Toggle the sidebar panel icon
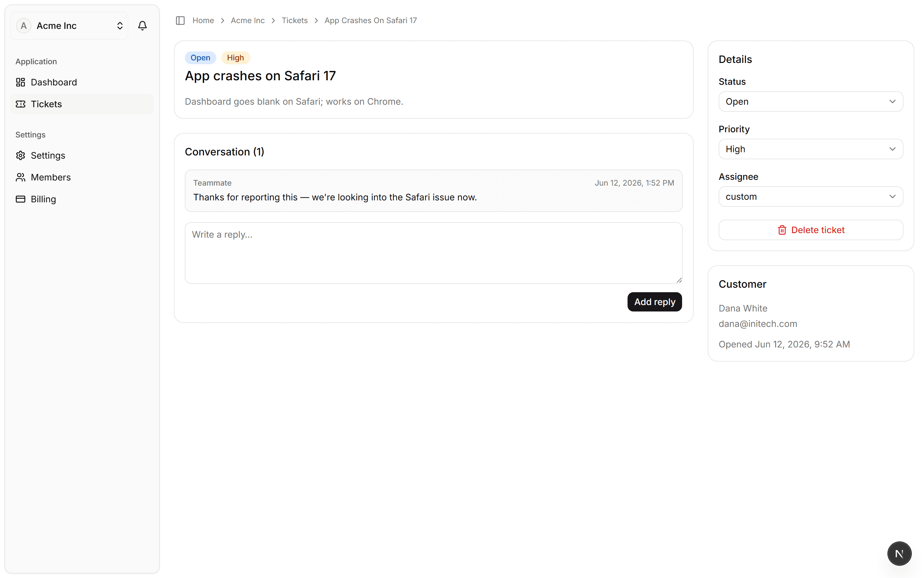Image resolution: width=924 pixels, height=578 pixels. [x=180, y=20]
